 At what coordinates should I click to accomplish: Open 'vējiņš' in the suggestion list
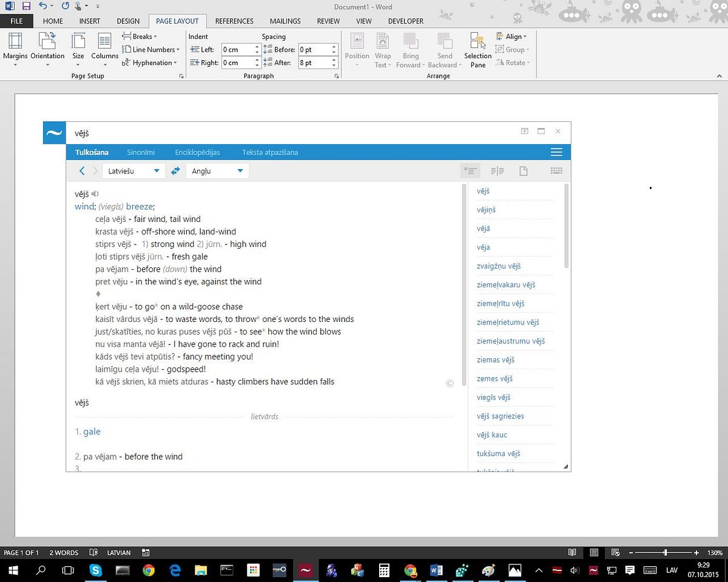click(x=487, y=210)
